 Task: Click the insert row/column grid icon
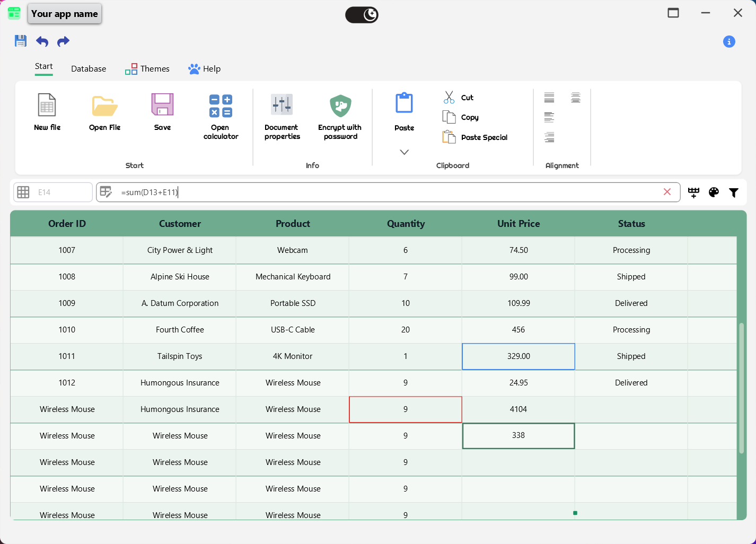693,192
